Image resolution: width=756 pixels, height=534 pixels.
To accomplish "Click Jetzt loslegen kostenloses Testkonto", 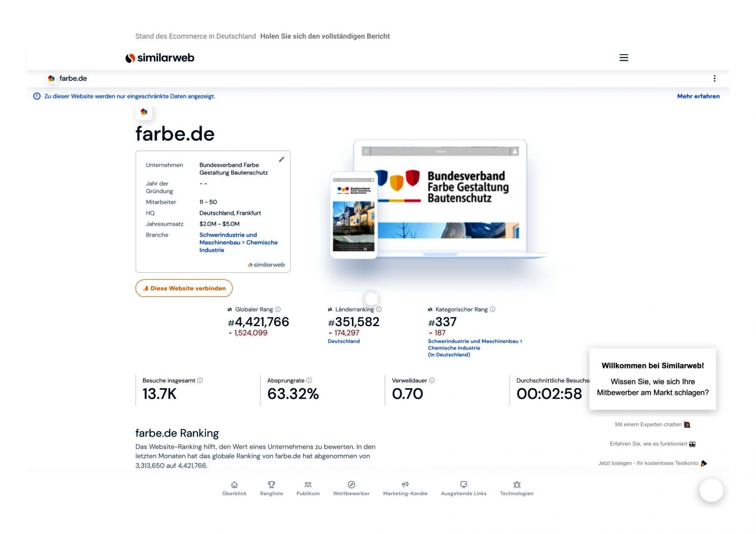I will 652,463.
